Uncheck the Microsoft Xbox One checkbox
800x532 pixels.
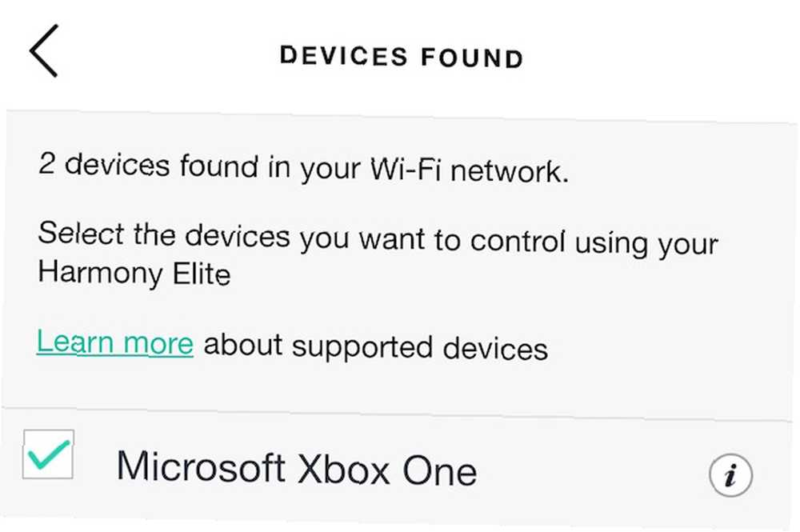coord(49,454)
